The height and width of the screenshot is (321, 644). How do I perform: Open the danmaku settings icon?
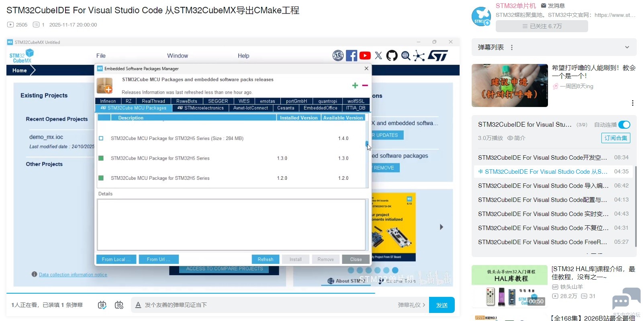(x=119, y=305)
